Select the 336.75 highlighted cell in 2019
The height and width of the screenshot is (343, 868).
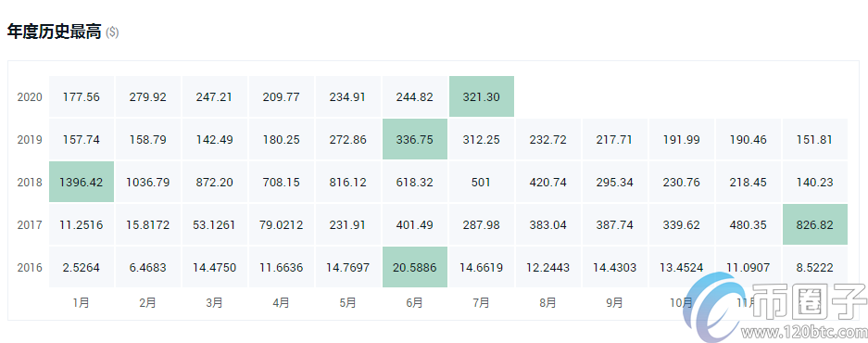coord(415,140)
